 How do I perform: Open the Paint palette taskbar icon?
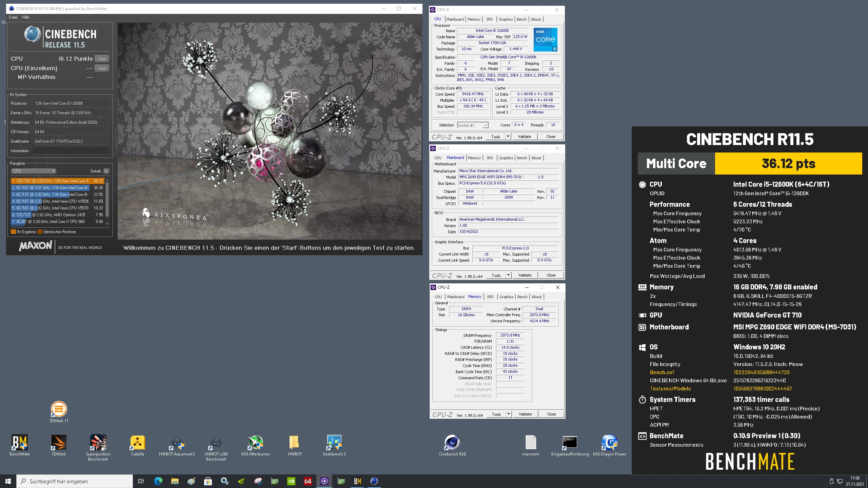coord(191,481)
